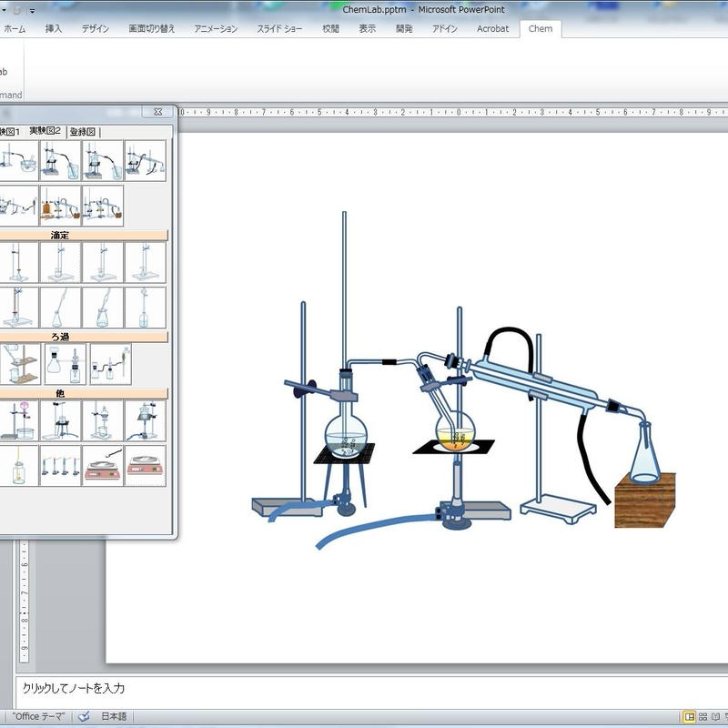
Task: Pick the beaker on tripod with burner thumbnail
Action: pos(60,420)
